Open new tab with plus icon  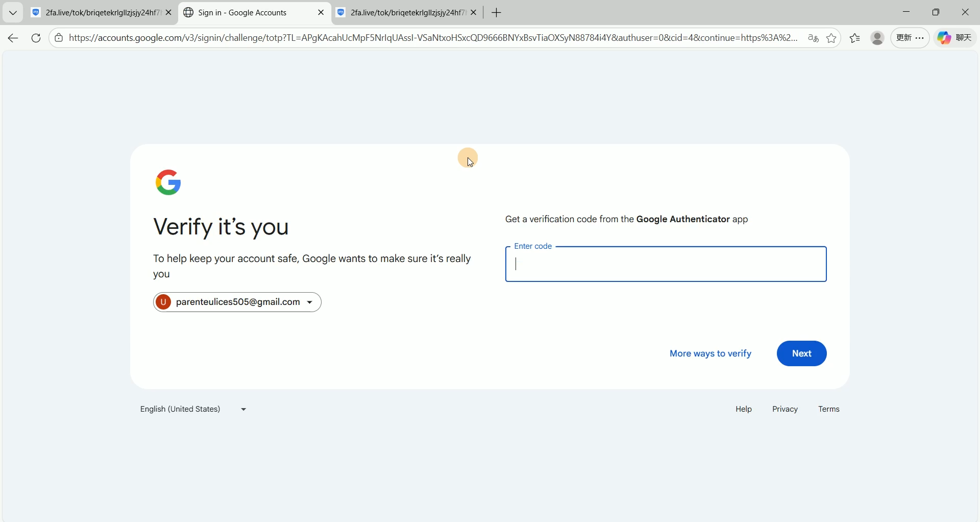click(497, 13)
